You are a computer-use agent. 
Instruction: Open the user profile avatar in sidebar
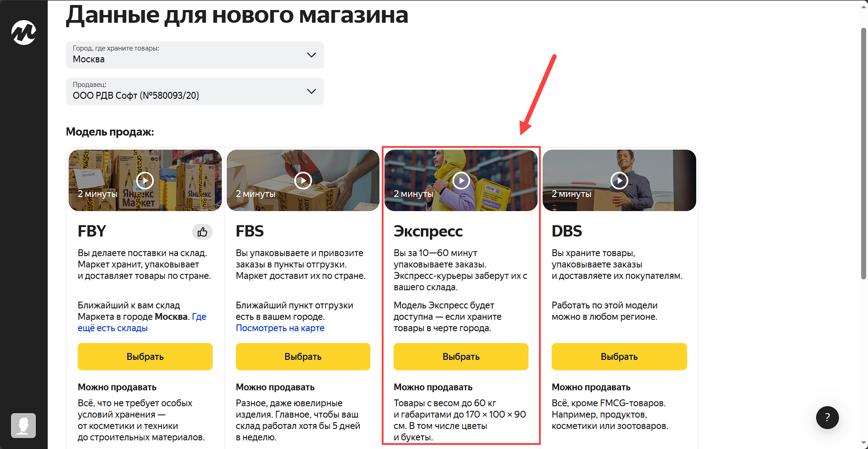click(x=24, y=425)
